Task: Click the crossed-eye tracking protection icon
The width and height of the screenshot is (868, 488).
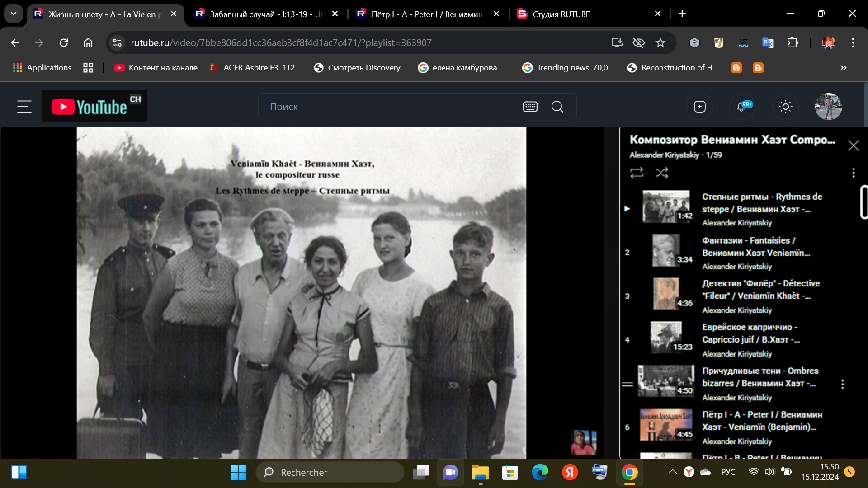Action: click(x=639, y=42)
